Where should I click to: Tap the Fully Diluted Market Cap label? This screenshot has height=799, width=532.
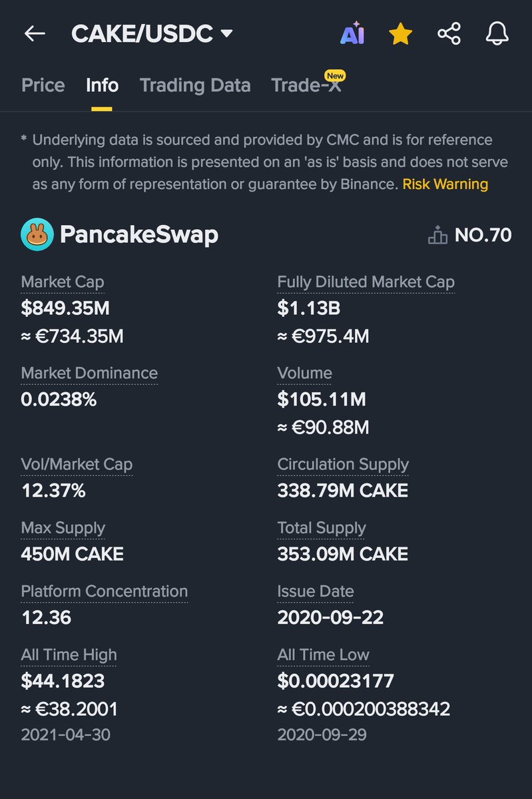click(x=366, y=282)
